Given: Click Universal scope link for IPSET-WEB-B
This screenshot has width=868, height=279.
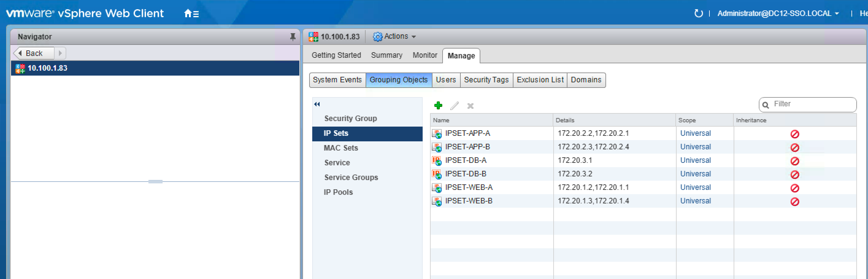Looking at the screenshot, I should click(695, 201).
